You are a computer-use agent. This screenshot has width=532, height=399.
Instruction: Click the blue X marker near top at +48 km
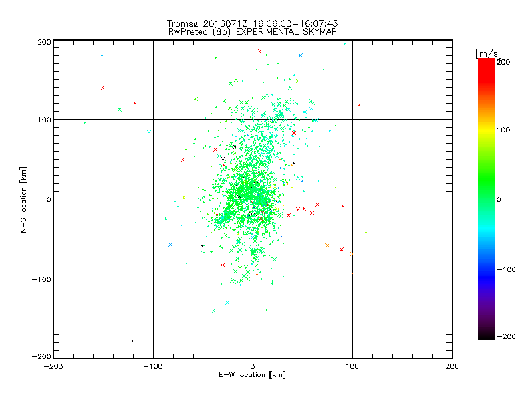(x=301, y=55)
